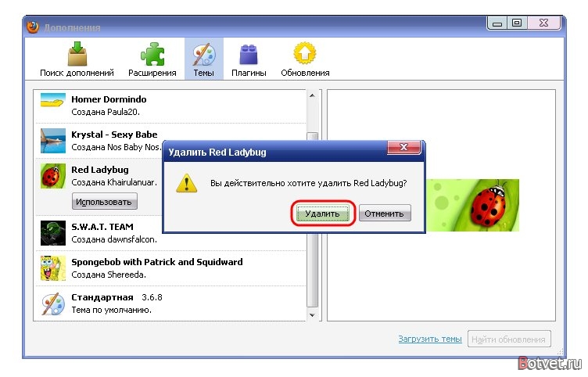This screenshot has width=588, height=377.
Task: Minimize the Дополнения window
Action: pos(497,23)
